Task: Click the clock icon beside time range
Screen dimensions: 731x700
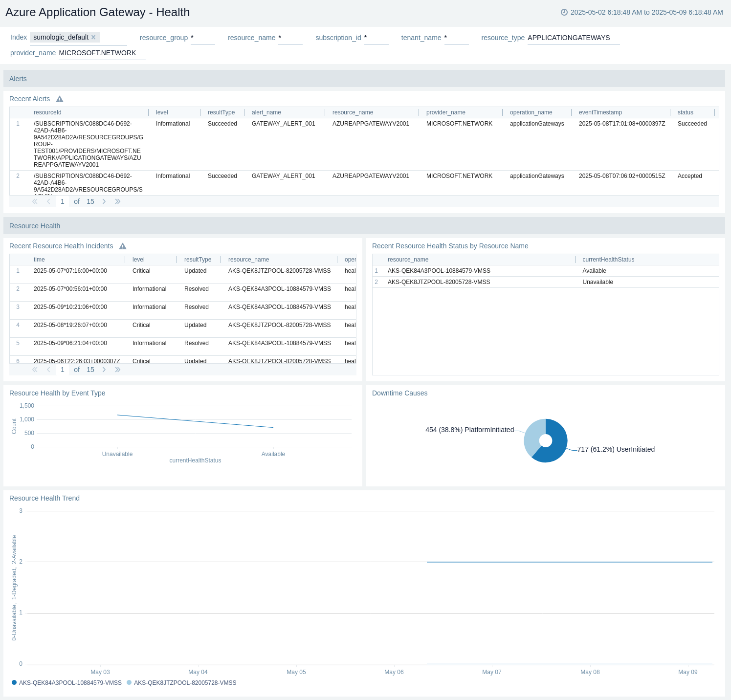Action: click(x=564, y=12)
